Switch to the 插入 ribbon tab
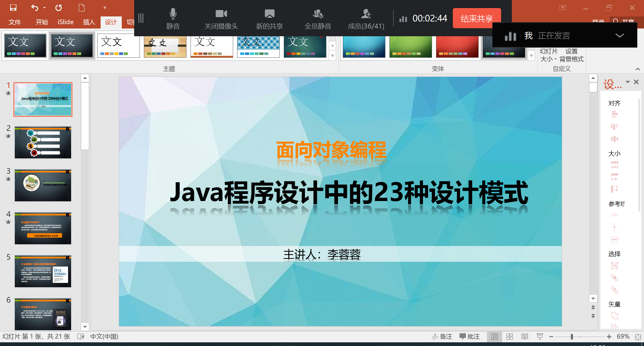The image size is (644, 346). (89, 22)
